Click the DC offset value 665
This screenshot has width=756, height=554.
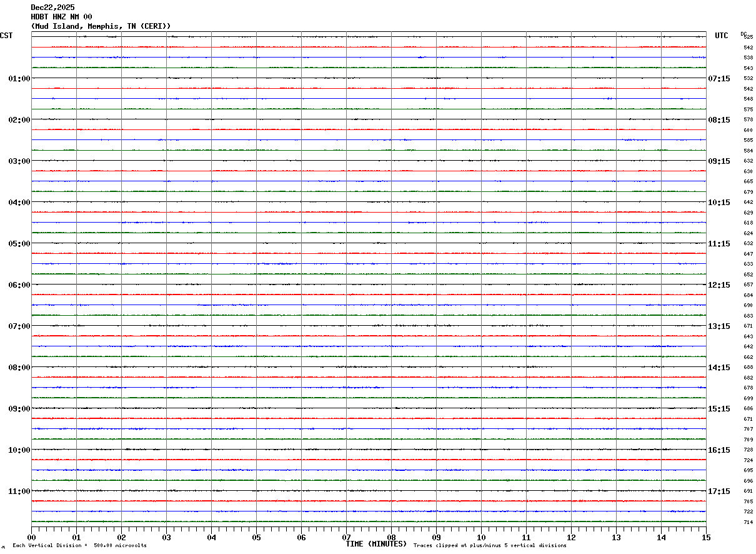[748, 182]
